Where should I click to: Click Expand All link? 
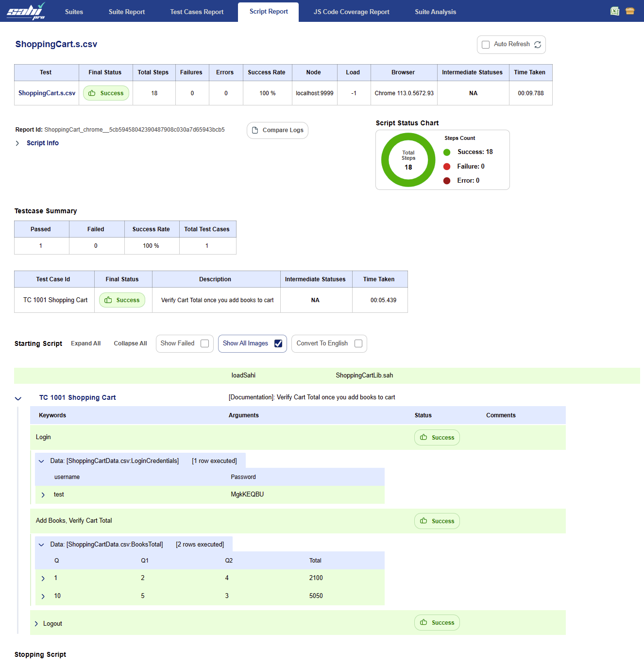pos(86,343)
